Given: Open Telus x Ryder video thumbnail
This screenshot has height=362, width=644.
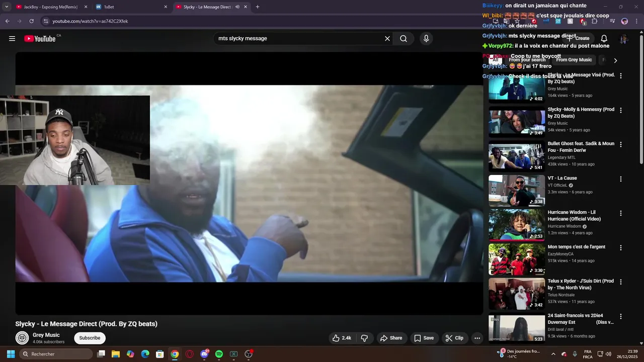Looking at the screenshot, I should pyautogui.click(x=517, y=294).
